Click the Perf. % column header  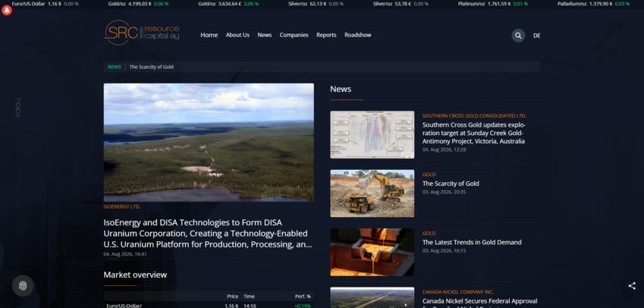tap(303, 296)
